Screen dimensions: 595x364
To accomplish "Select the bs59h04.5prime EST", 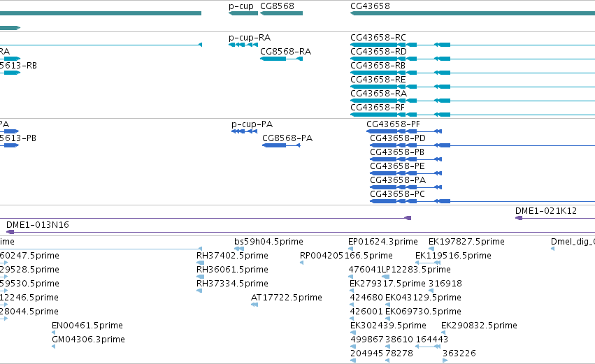I will point(268,242).
